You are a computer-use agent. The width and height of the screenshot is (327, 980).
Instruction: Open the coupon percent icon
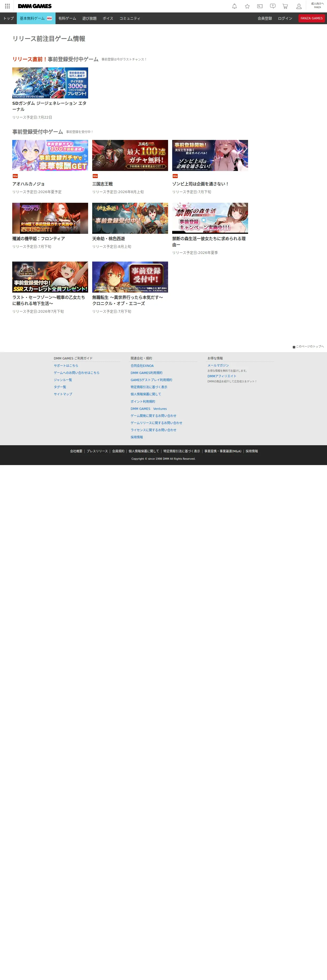(260, 6)
